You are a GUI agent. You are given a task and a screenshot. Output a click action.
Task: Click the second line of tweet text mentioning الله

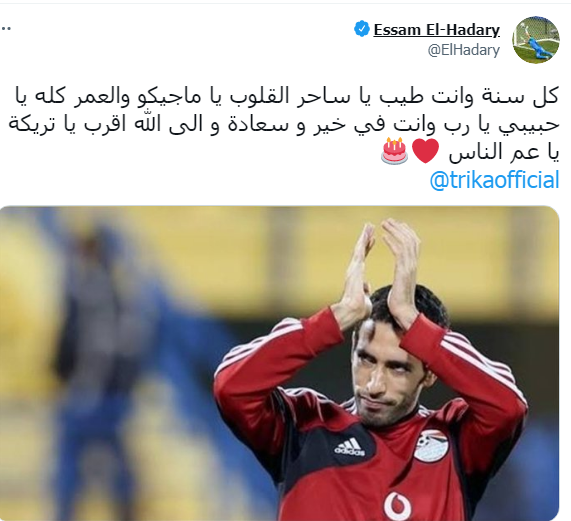(x=284, y=124)
